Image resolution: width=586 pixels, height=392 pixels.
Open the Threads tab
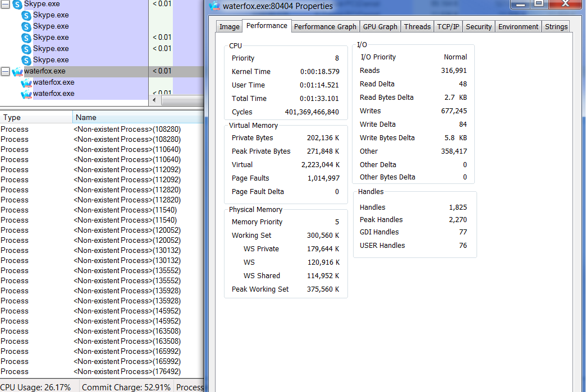point(417,26)
